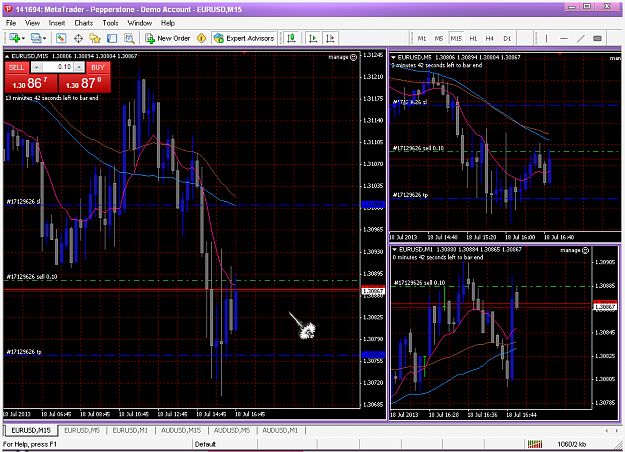Open the Navigator star-folder icon
The image size is (625, 452).
[x=95, y=38]
